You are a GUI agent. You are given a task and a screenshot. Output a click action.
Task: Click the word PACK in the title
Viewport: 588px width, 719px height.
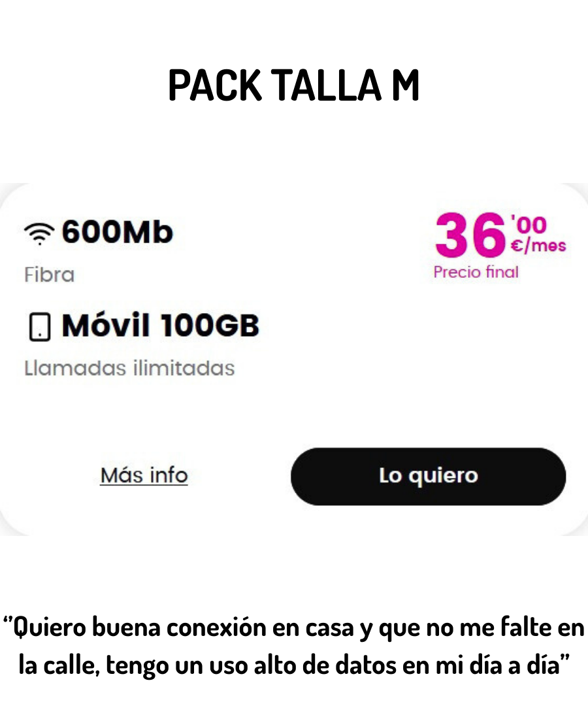click(x=215, y=85)
